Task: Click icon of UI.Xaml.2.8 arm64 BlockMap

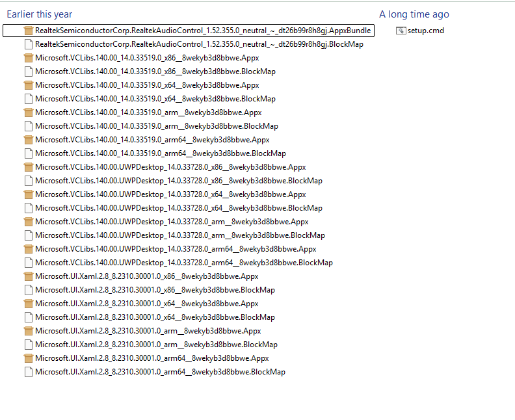Action: (29, 372)
